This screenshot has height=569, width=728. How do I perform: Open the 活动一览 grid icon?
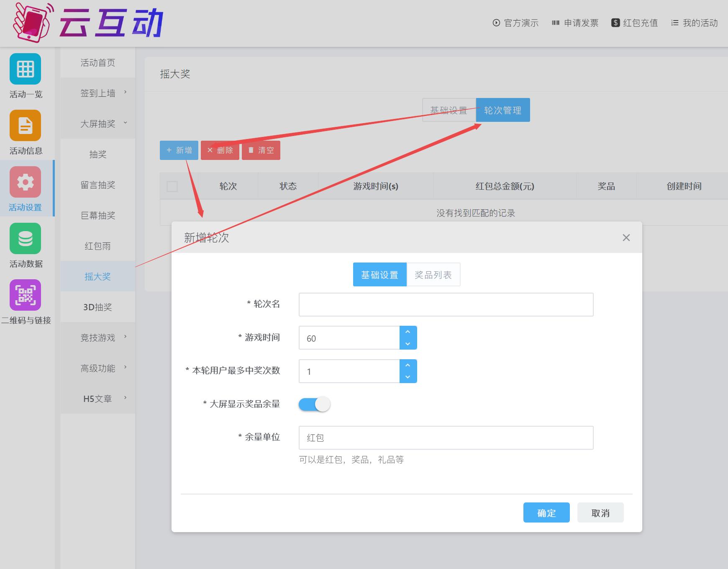point(26,69)
